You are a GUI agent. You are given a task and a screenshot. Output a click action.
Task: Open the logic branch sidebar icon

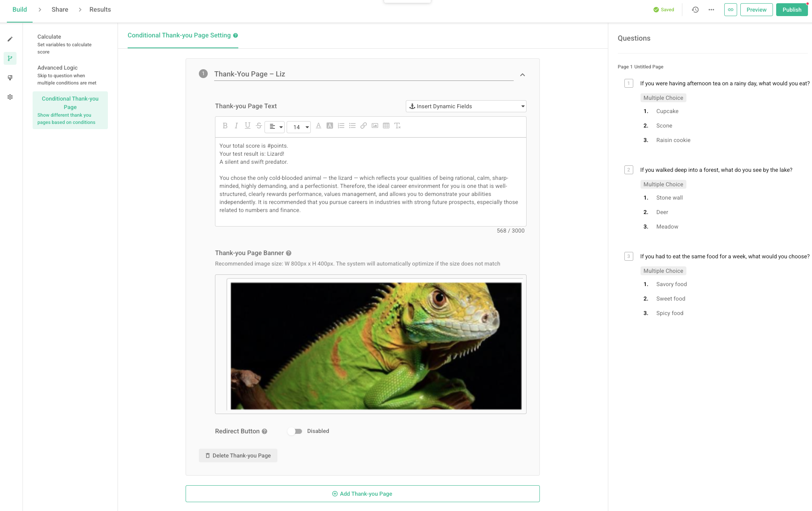point(10,58)
